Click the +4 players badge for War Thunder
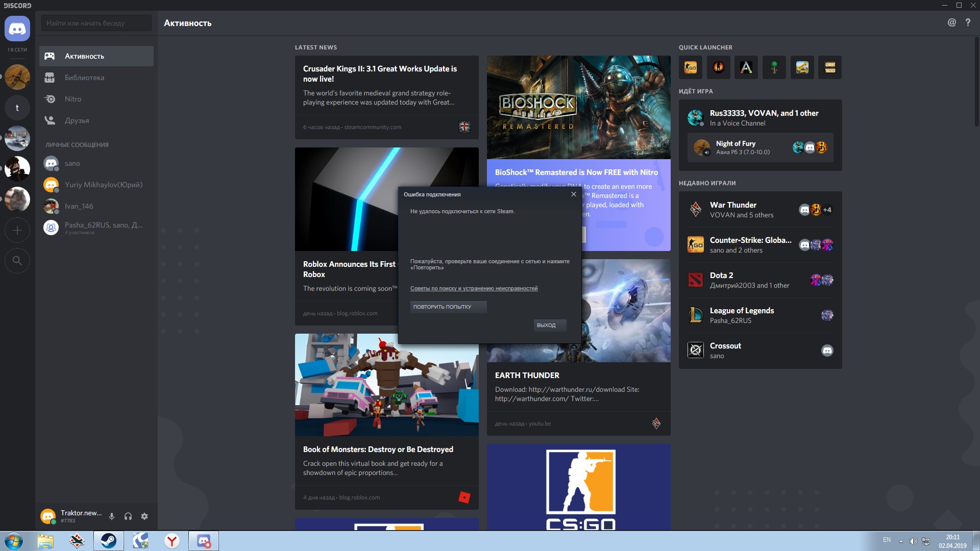Viewport: 980px width, 551px height. point(827,210)
